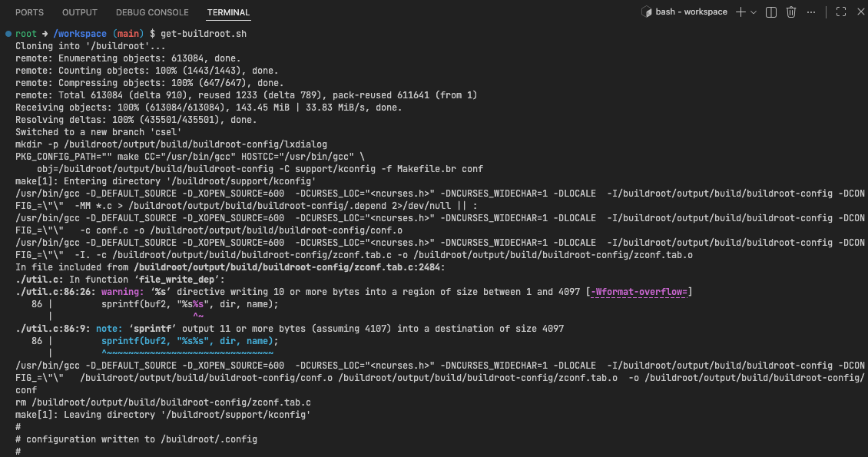
Task: Click 'Switched to a new branch 'csel'' line
Action: (x=98, y=132)
